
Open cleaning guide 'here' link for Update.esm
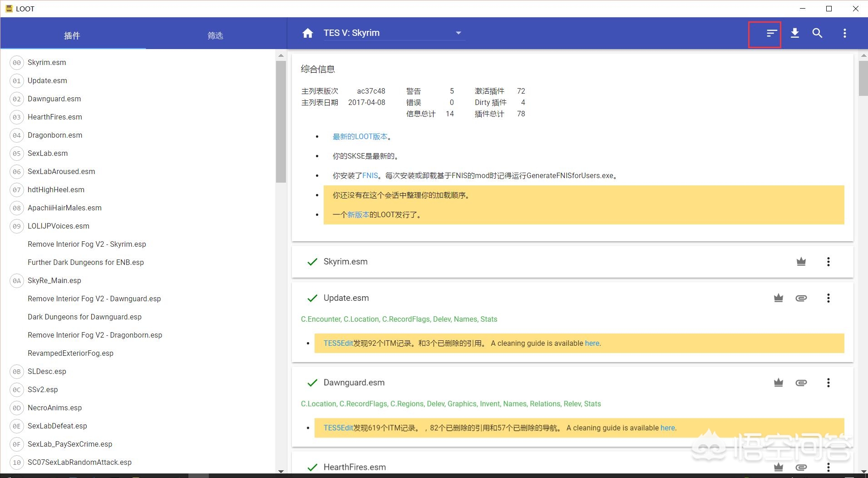click(592, 343)
